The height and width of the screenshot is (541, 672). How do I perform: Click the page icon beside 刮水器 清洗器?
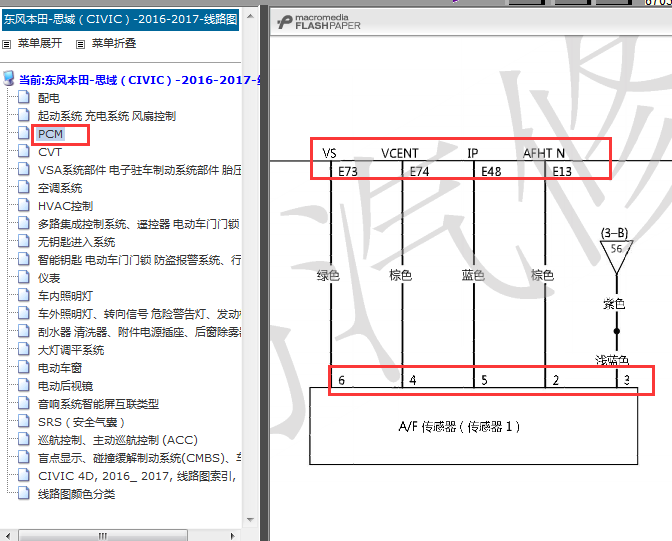pyautogui.click(x=24, y=331)
